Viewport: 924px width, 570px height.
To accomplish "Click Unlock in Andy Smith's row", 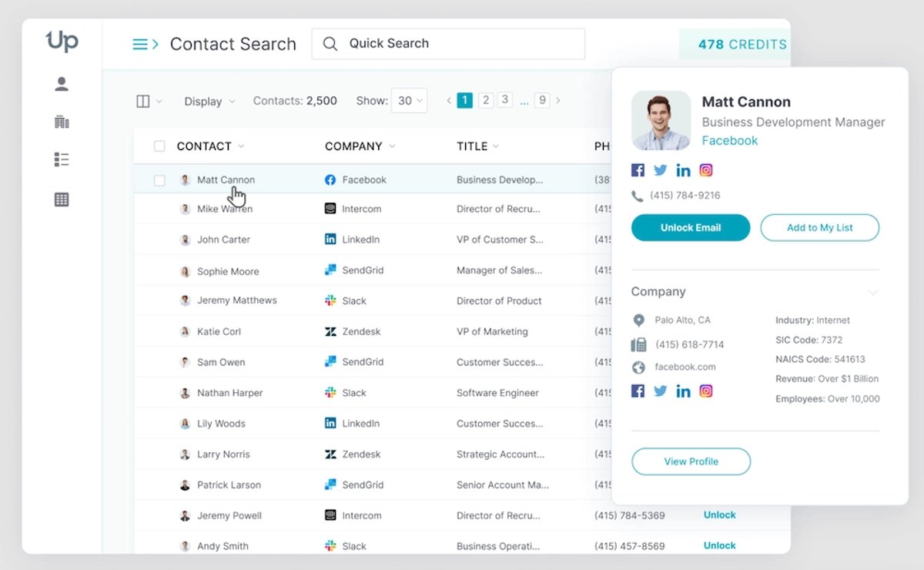I will click(x=720, y=545).
